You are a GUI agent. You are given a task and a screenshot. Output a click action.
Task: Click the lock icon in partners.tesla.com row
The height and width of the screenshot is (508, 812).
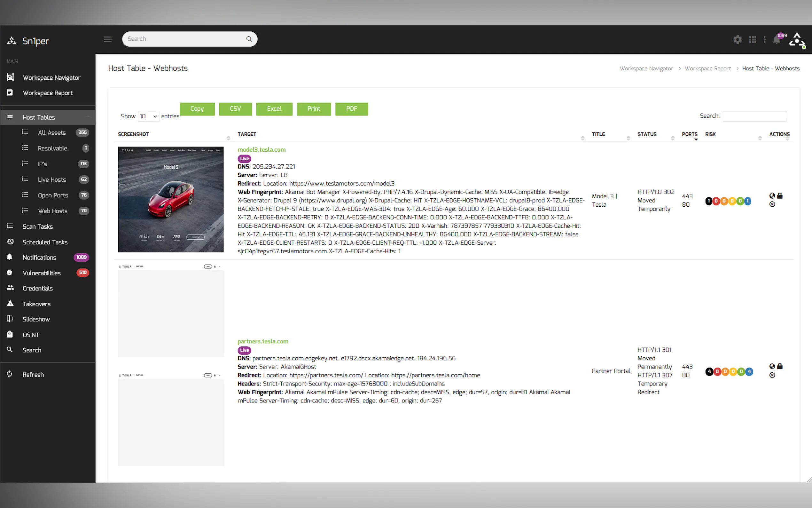click(x=780, y=366)
